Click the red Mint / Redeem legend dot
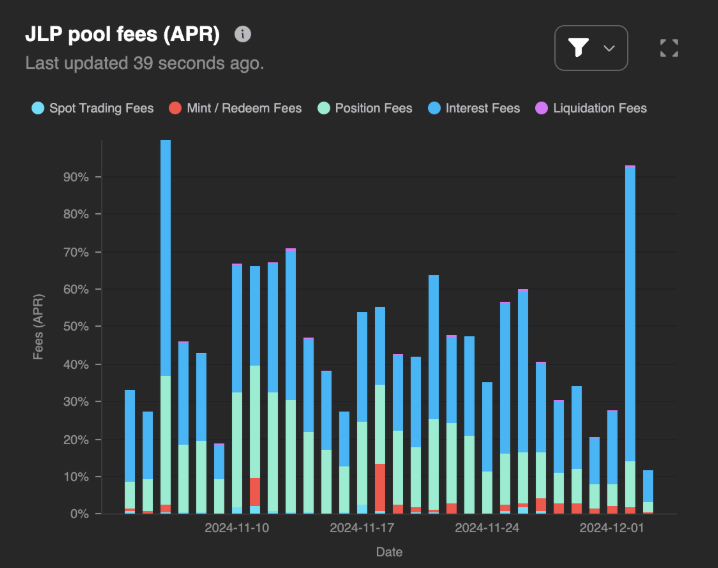718x568 pixels. pyautogui.click(x=174, y=108)
